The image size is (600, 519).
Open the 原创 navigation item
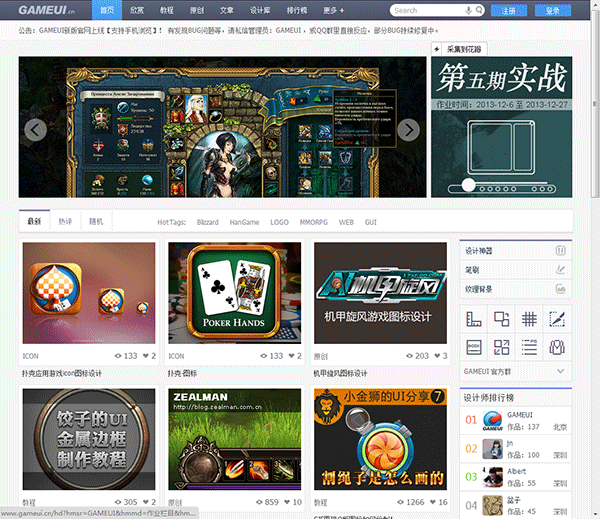(x=197, y=10)
